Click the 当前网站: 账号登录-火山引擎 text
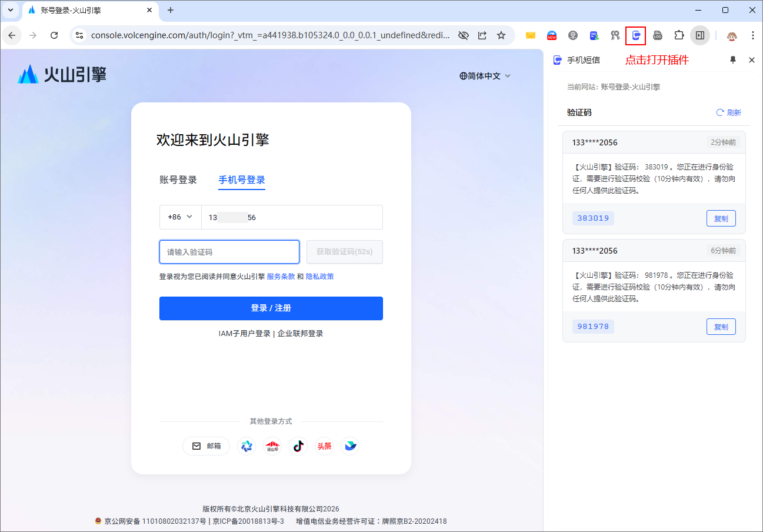The height and width of the screenshot is (532, 763). point(613,87)
